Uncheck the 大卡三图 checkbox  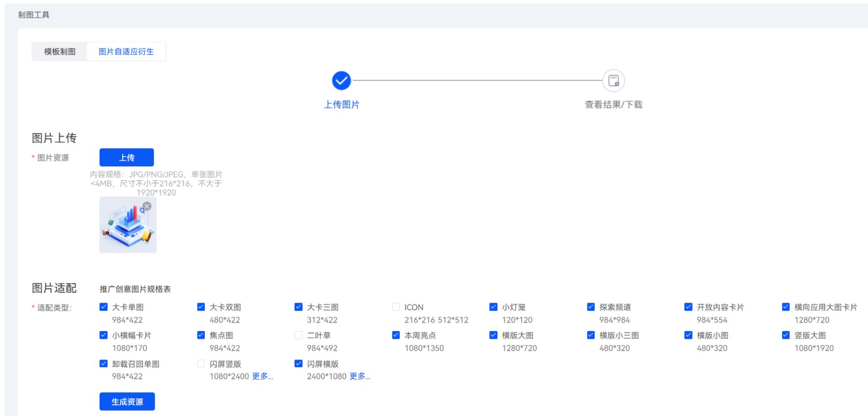click(299, 307)
